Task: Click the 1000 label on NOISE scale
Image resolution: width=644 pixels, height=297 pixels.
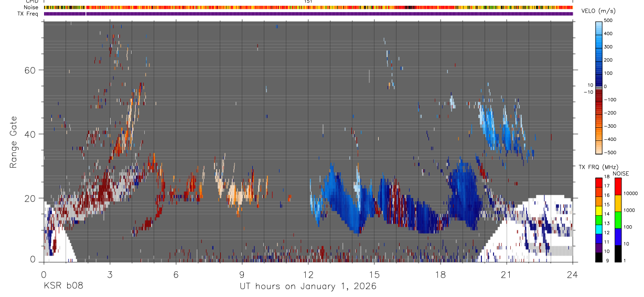Action: [x=629, y=210]
